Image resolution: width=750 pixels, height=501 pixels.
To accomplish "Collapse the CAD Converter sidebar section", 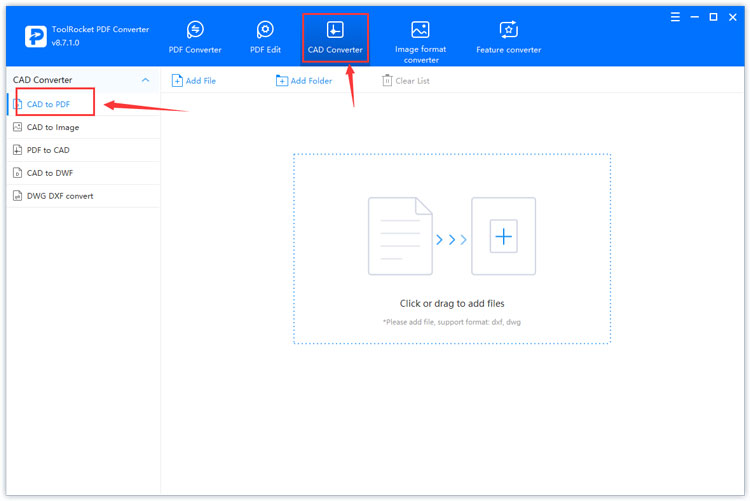I will [x=145, y=80].
